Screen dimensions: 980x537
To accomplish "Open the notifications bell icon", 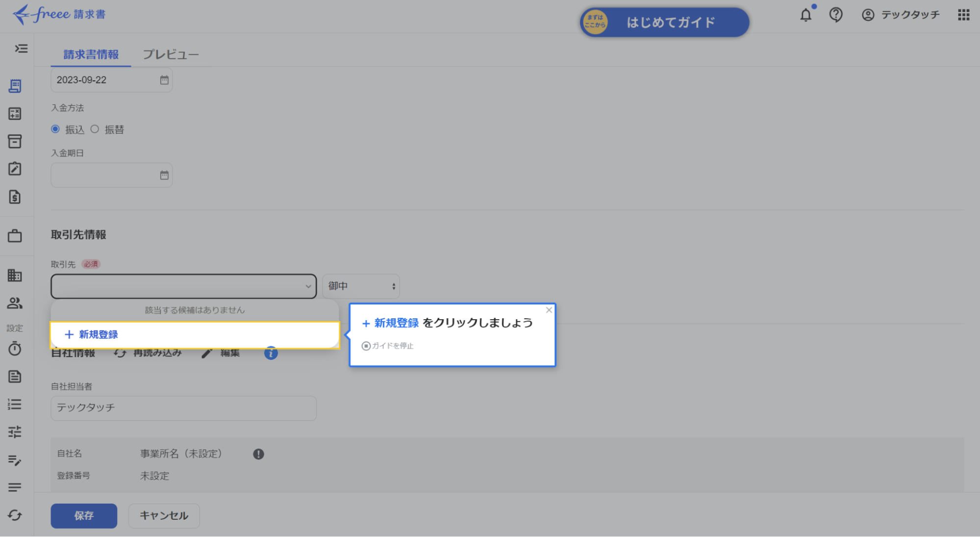I will [805, 15].
